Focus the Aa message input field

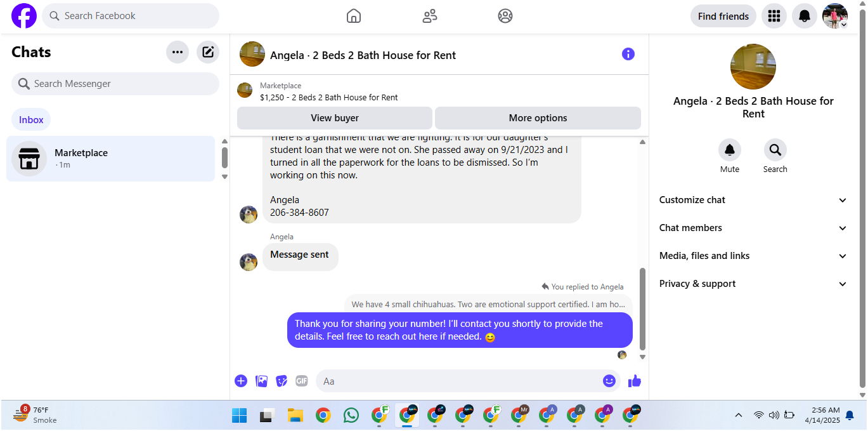[x=460, y=381]
